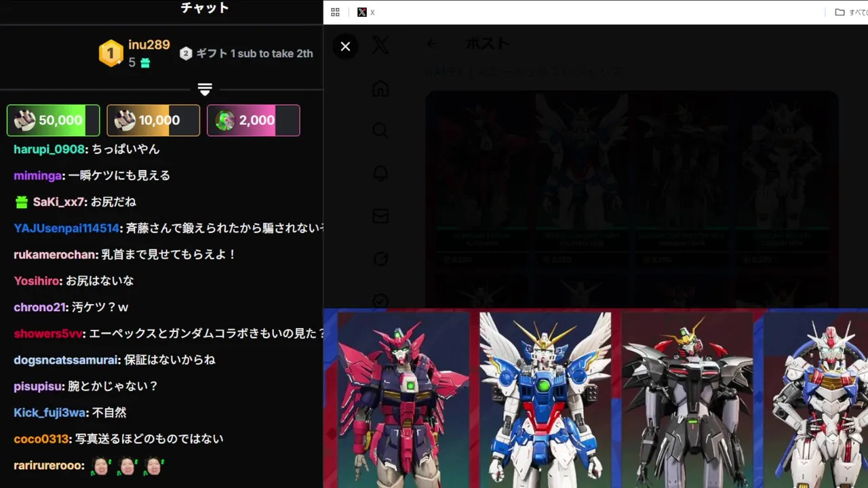
Task: Open harupi_0908's username in chat
Action: tap(50, 149)
